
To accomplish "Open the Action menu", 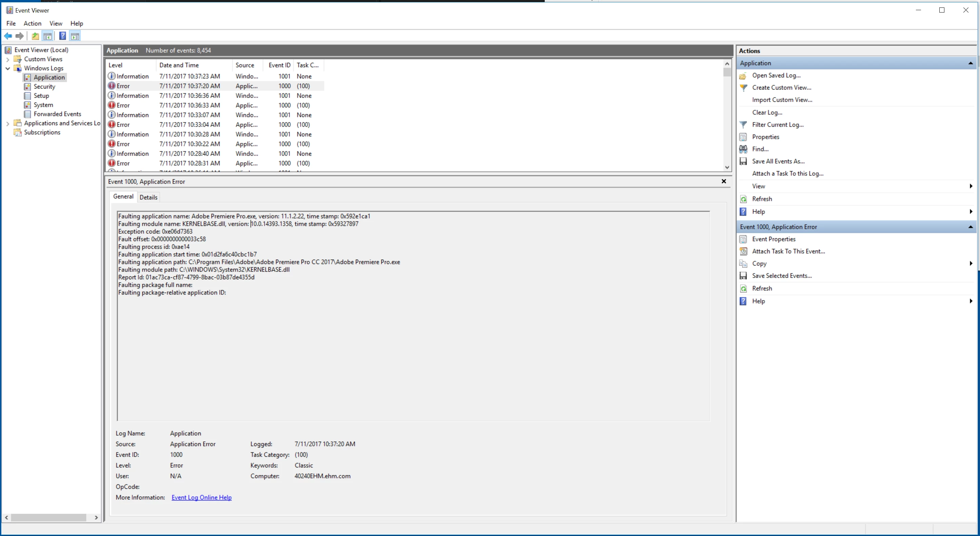I will [x=32, y=24].
